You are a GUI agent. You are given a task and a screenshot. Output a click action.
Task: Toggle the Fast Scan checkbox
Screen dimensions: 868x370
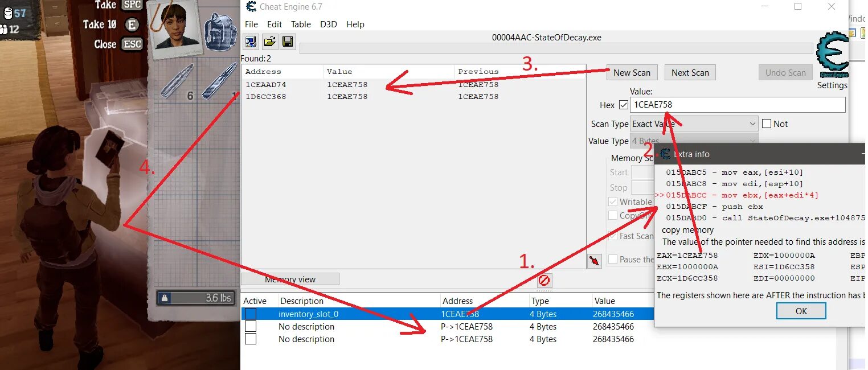pos(613,236)
